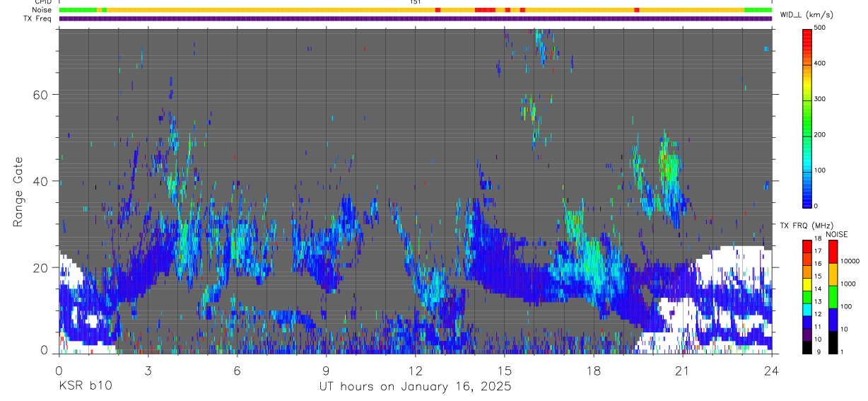Click the 6 UT hour x-axis tick label
The height and width of the screenshot is (401, 868).
(x=237, y=370)
